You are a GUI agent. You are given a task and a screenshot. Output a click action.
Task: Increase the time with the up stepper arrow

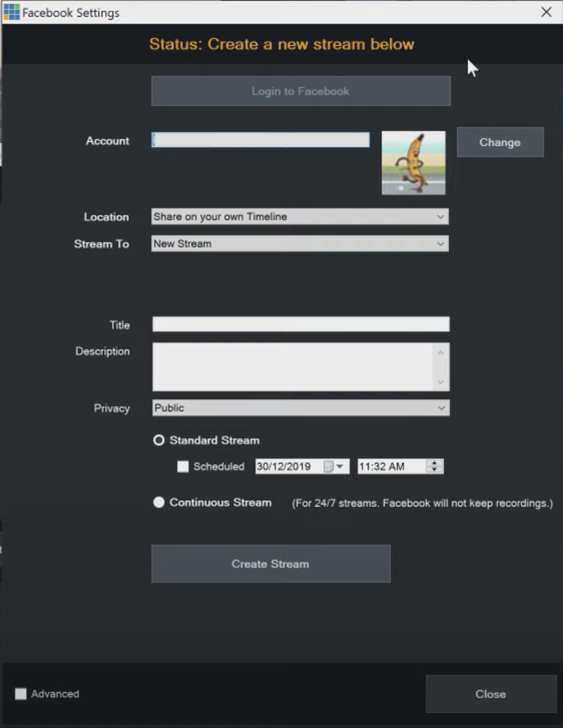click(x=435, y=463)
